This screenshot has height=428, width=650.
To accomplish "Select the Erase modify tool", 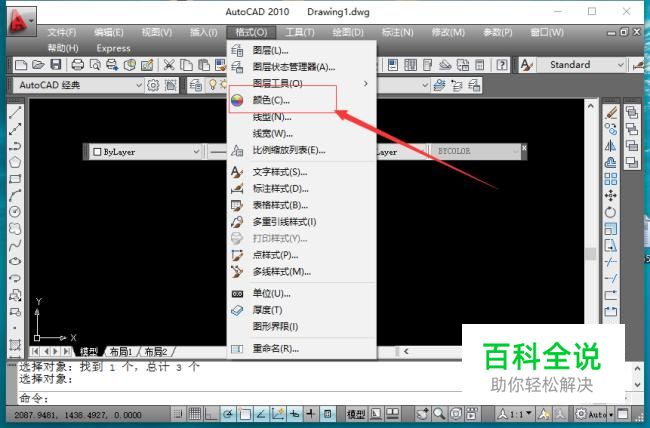I will (611, 112).
